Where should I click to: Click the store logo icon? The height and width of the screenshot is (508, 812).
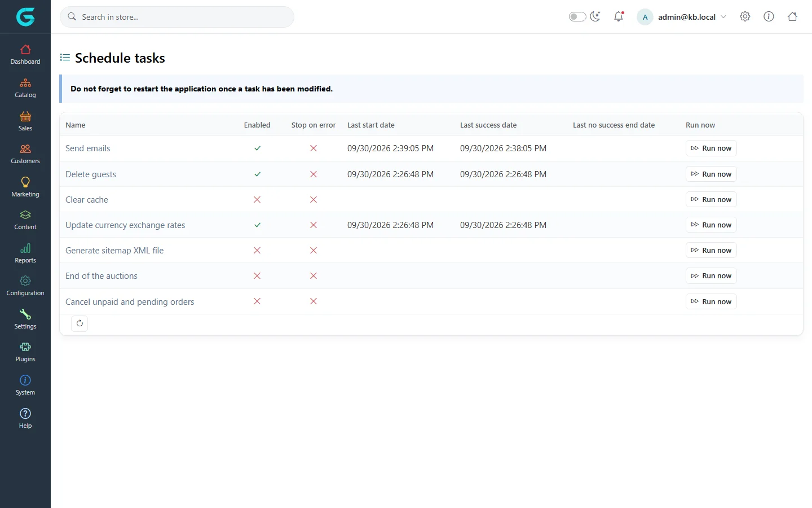(x=25, y=17)
